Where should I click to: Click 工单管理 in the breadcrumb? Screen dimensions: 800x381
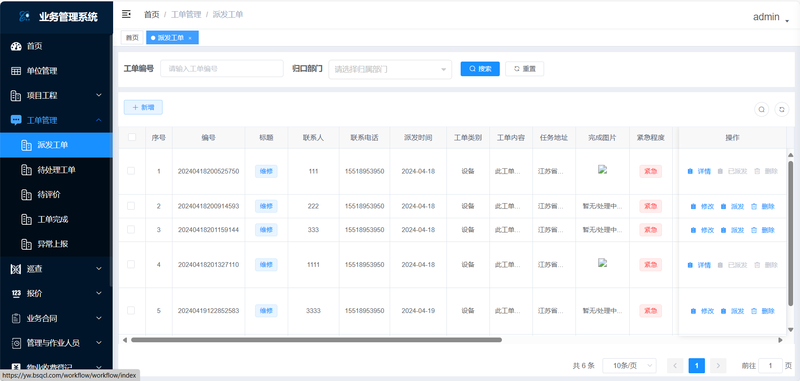(x=186, y=15)
